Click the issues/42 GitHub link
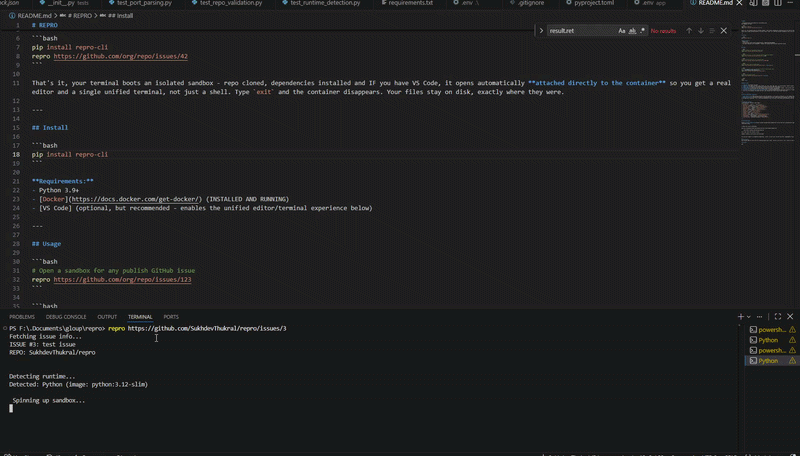800x456 pixels. (120, 56)
